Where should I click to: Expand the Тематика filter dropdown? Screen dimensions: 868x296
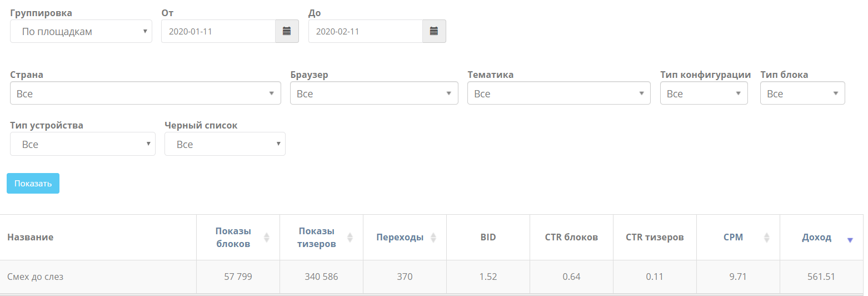point(558,93)
